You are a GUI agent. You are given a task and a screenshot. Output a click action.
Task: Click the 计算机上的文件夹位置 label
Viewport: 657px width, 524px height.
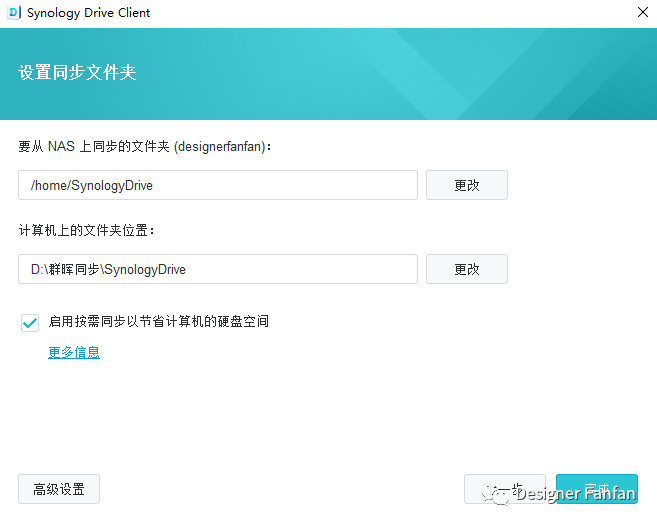(x=86, y=230)
